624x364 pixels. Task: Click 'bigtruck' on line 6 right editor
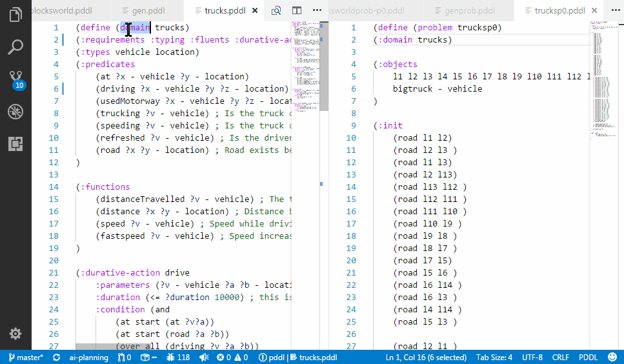[413, 88]
